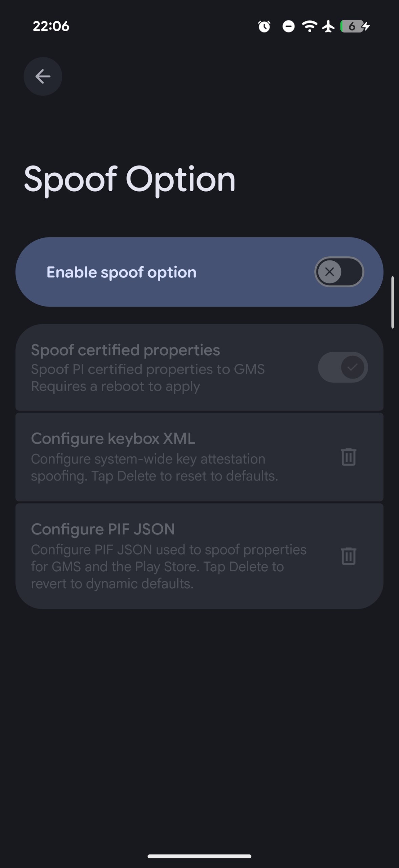Tap the alarm clock status icon
The width and height of the screenshot is (399, 868).
(264, 26)
